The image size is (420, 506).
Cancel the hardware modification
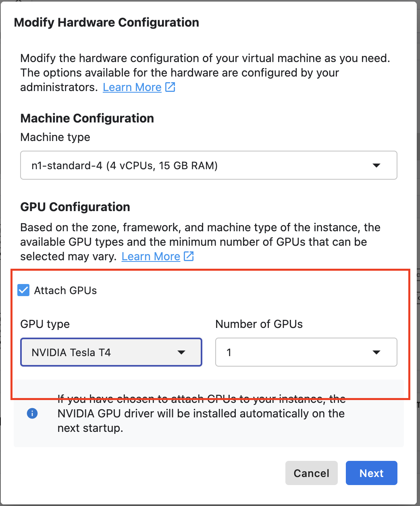point(311,473)
